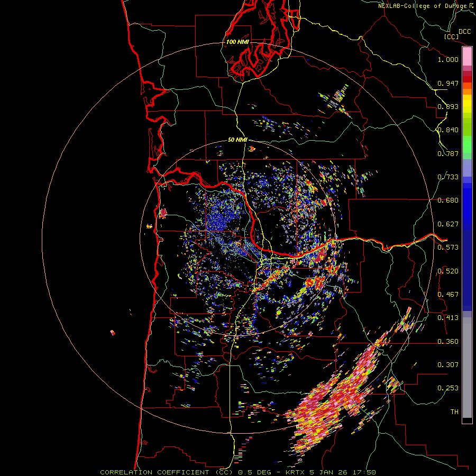The image size is (476, 476).
Task: Pick the light pink swatch atop the color bar
Action: tap(467, 56)
